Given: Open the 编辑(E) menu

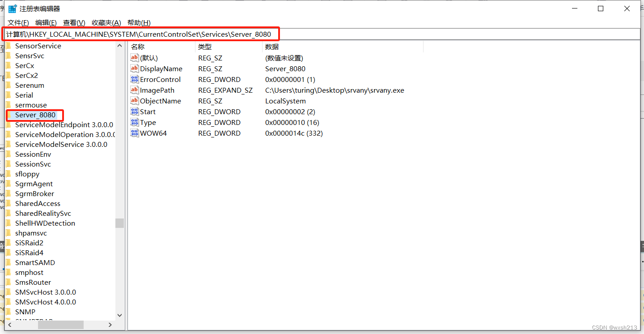Looking at the screenshot, I should pyautogui.click(x=46, y=23).
